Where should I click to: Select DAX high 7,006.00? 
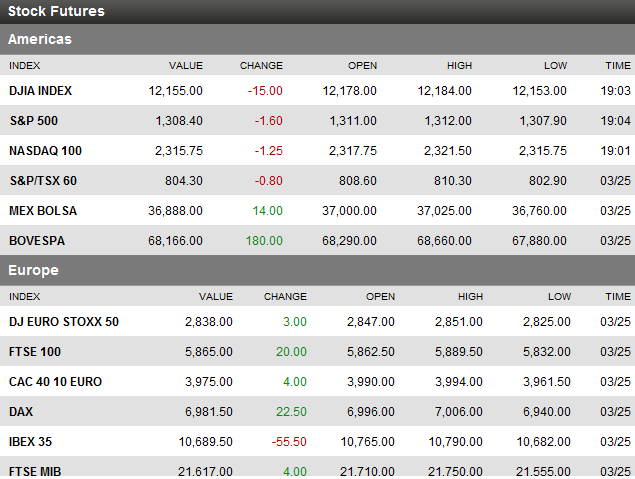(459, 411)
